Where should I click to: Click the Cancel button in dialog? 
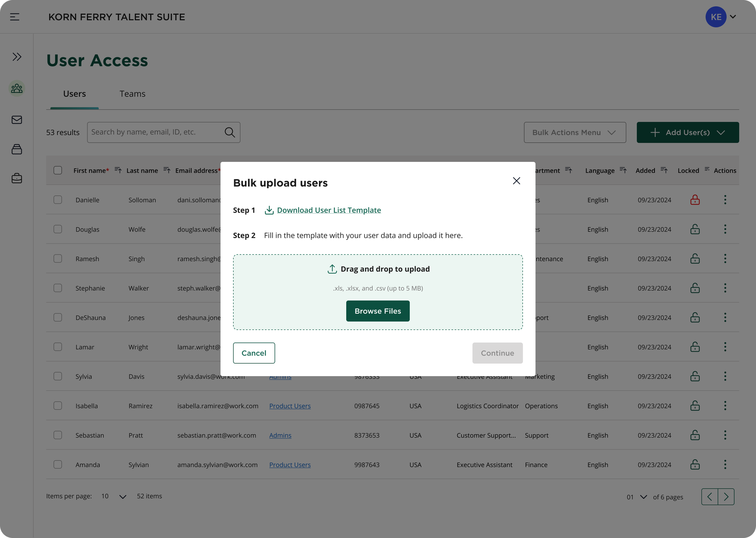click(254, 353)
